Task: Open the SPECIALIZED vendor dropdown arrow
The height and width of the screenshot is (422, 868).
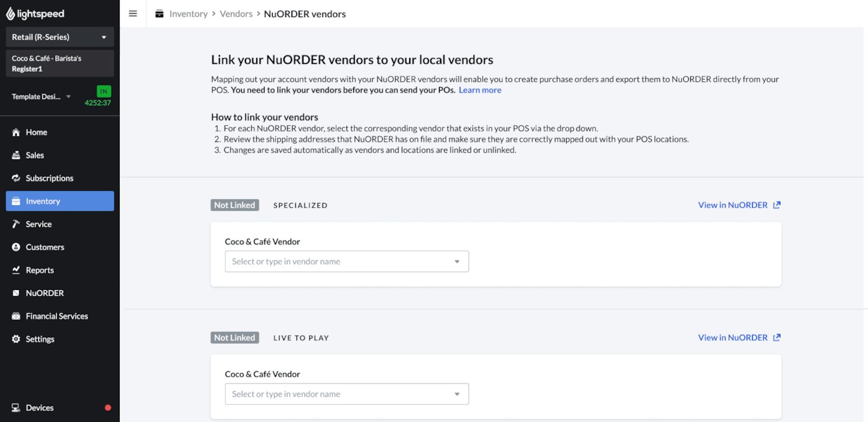Action: coord(457,262)
